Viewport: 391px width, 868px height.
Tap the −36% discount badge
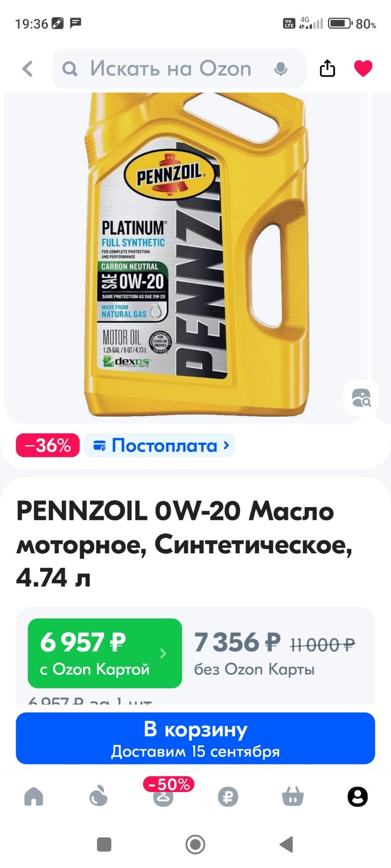click(x=48, y=445)
